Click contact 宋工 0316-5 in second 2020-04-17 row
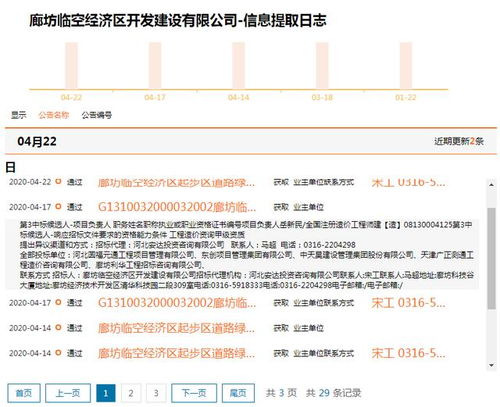Image resolution: width=500 pixels, height=407 pixels. pos(408,303)
